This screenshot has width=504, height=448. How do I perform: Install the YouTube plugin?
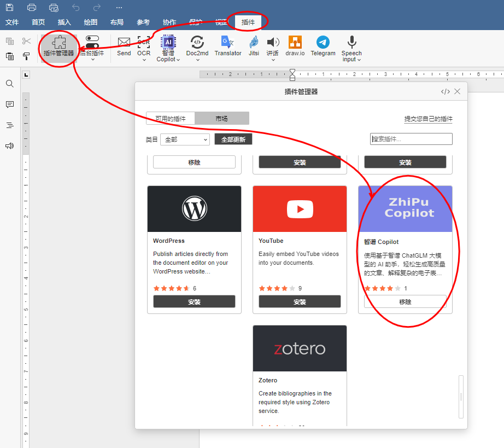coord(300,301)
